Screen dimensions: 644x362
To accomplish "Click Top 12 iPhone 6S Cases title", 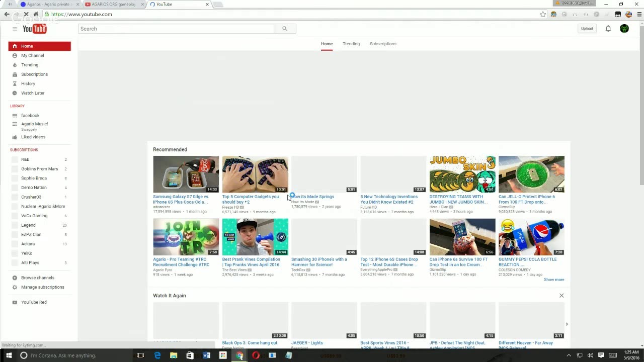I will click(x=389, y=262).
